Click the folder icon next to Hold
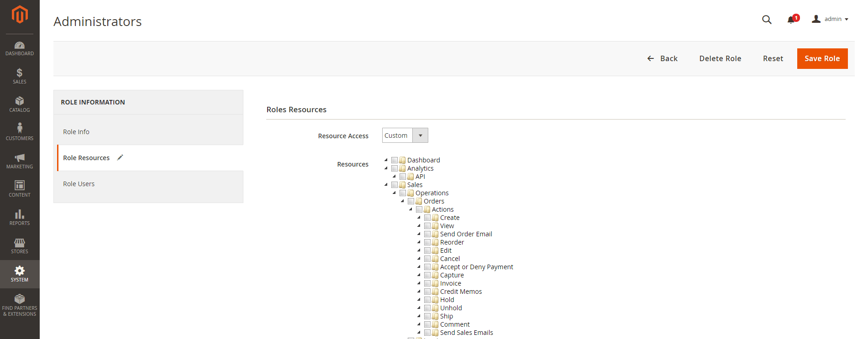Screen dimensions: 868x339 click(435, 300)
